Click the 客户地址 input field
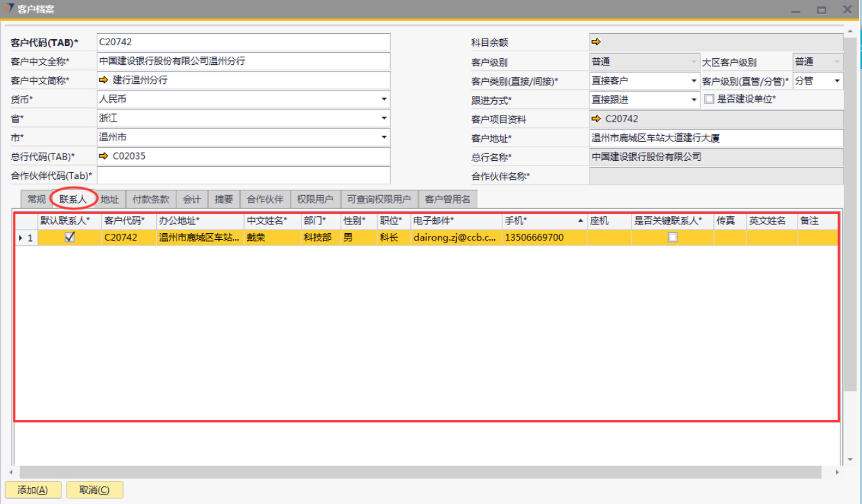This screenshot has height=504, width=862. coord(715,138)
